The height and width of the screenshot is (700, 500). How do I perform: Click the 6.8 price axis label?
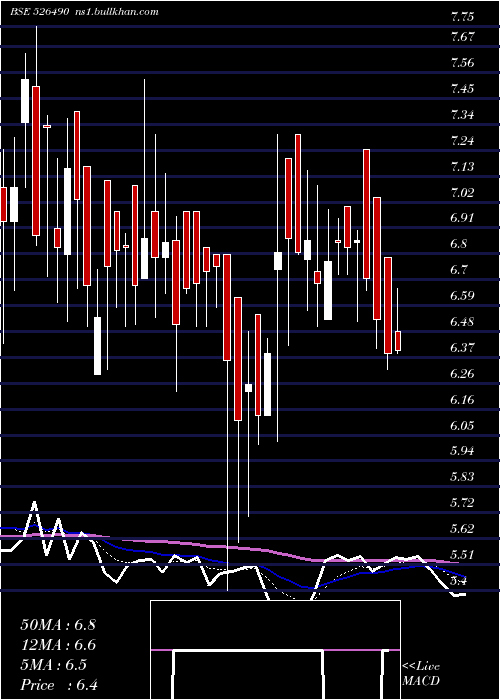[460, 244]
